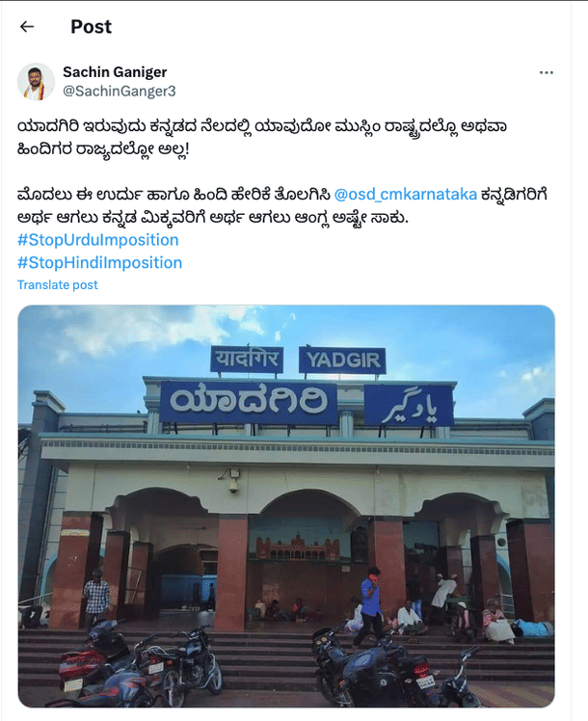Open the @osd_cmkarnataka mention

406,195
